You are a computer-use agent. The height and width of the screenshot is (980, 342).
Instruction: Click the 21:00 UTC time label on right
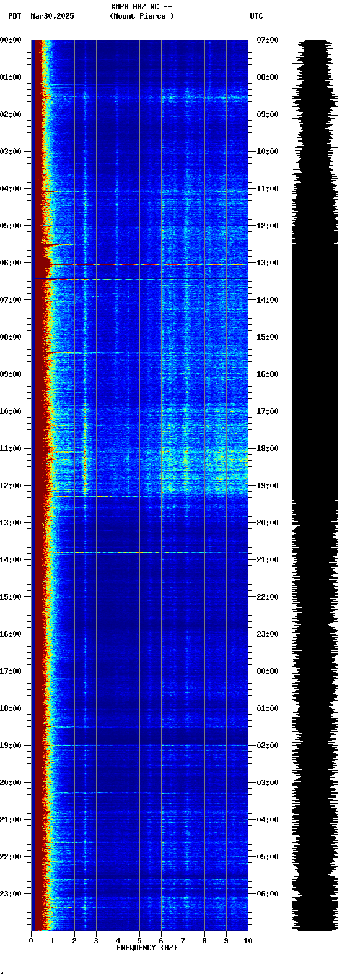(x=268, y=560)
